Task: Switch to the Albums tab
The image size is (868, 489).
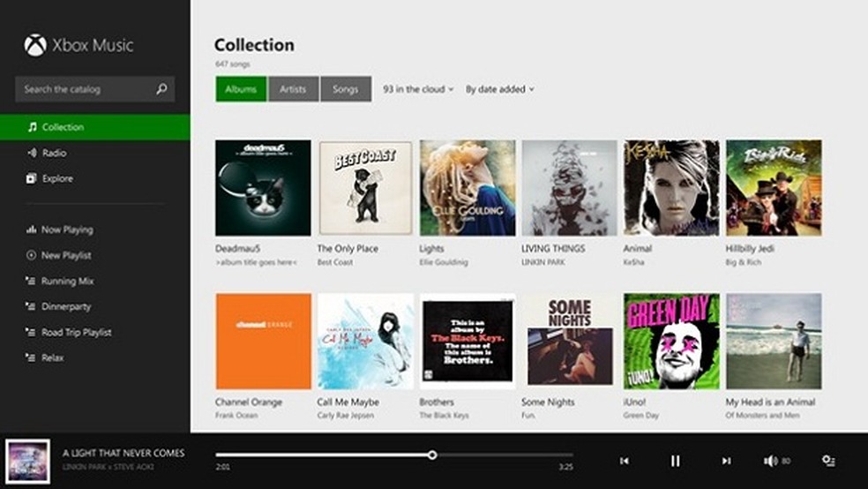Action: tap(241, 89)
